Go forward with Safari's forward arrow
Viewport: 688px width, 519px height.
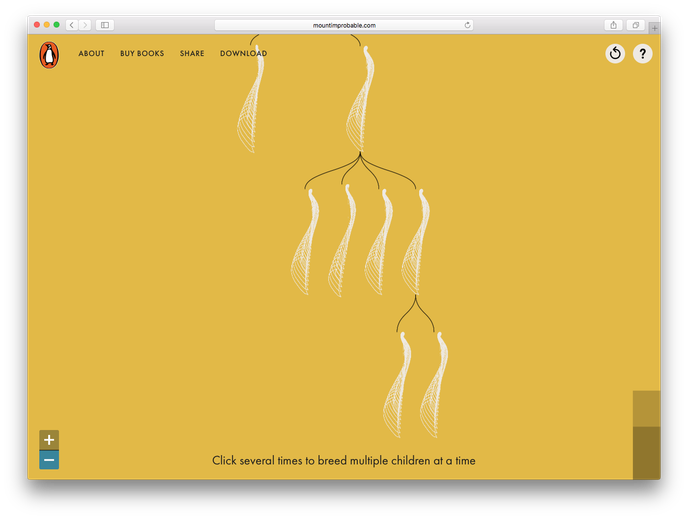click(x=84, y=25)
